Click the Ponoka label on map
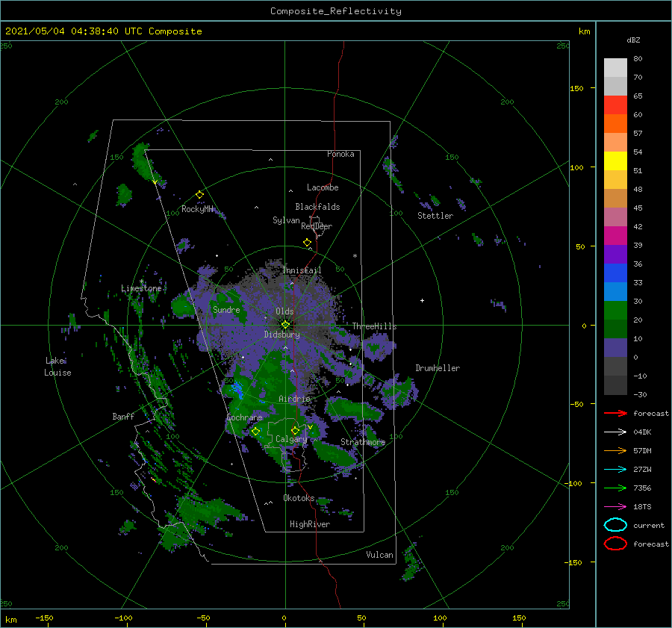The width and height of the screenshot is (672, 628). [340, 154]
